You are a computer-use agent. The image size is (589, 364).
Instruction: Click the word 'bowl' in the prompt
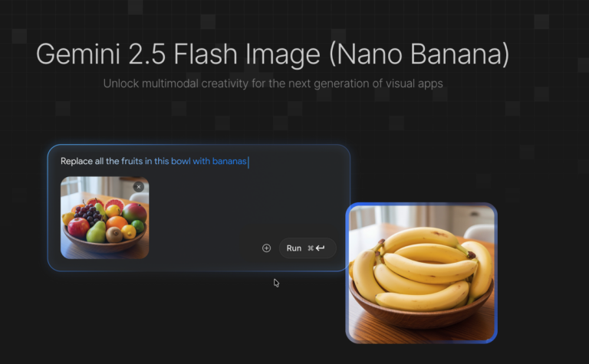[x=181, y=162]
